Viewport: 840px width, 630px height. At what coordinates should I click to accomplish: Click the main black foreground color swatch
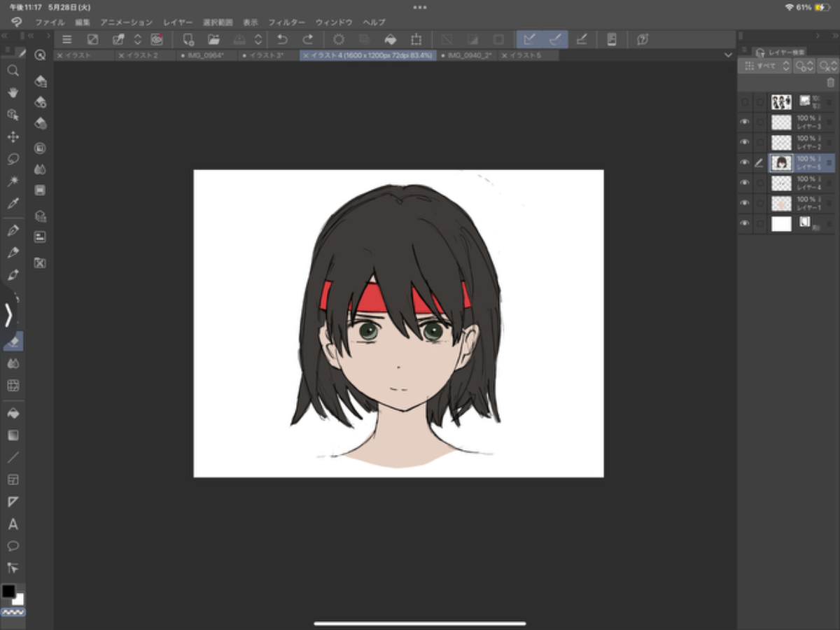pyautogui.click(x=8, y=591)
